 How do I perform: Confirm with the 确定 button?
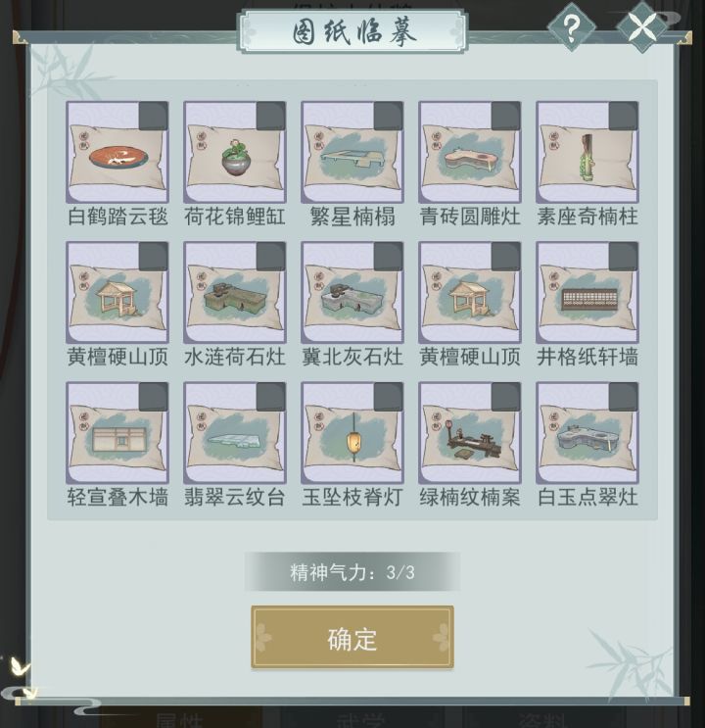[x=352, y=637]
